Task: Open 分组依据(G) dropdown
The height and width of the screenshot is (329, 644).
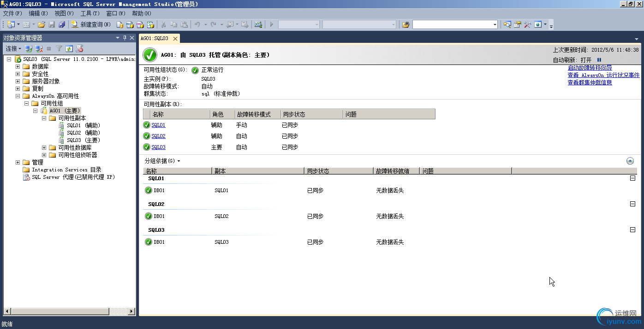Action: (162, 161)
